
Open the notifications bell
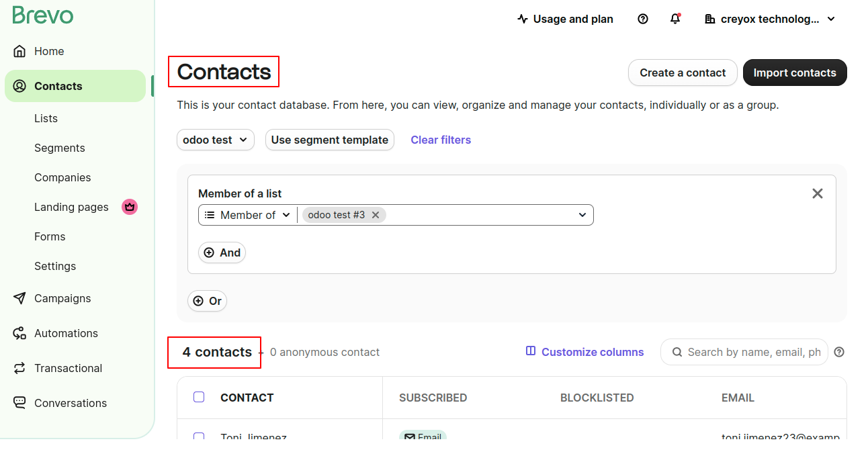point(675,19)
